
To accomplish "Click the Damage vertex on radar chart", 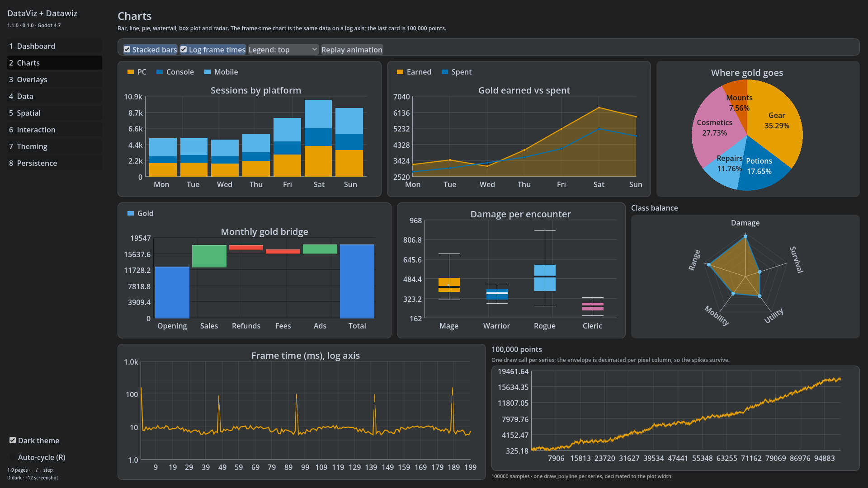I will click(x=745, y=236).
